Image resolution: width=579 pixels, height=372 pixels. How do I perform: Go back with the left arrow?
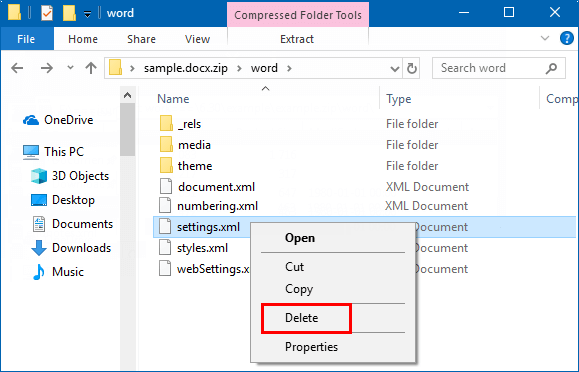[x=17, y=68]
